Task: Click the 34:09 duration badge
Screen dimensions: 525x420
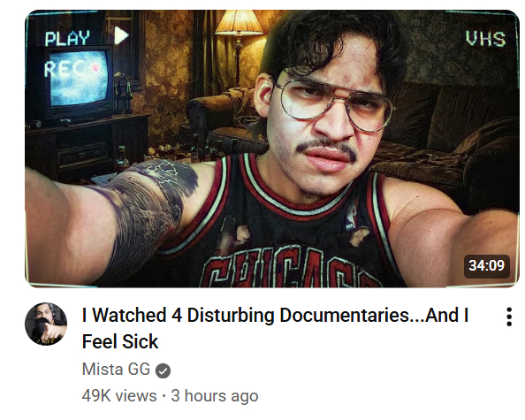Action: (486, 266)
